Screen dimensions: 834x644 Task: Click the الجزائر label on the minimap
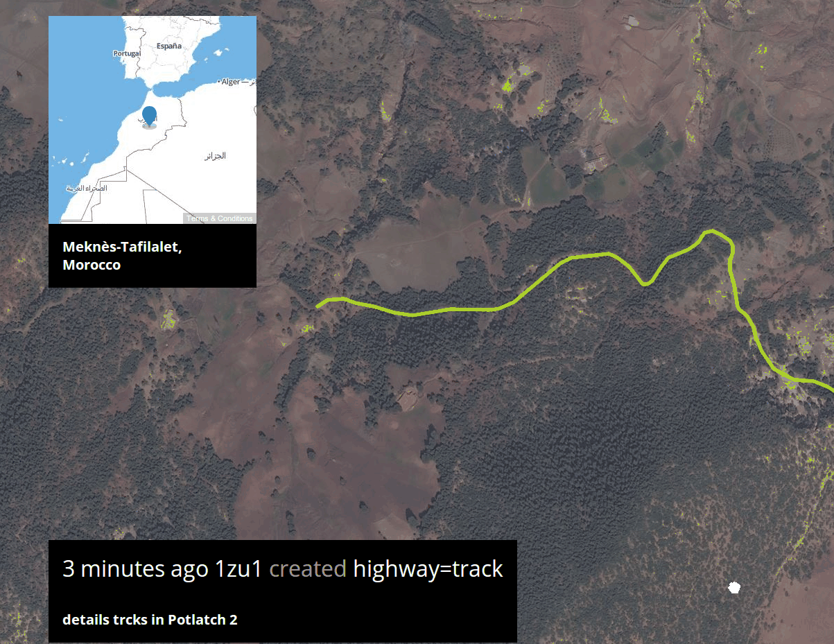(216, 156)
